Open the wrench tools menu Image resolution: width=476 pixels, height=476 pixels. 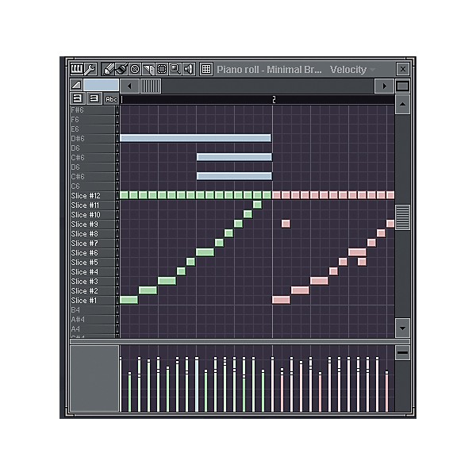pyautogui.click(x=90, y=69)
